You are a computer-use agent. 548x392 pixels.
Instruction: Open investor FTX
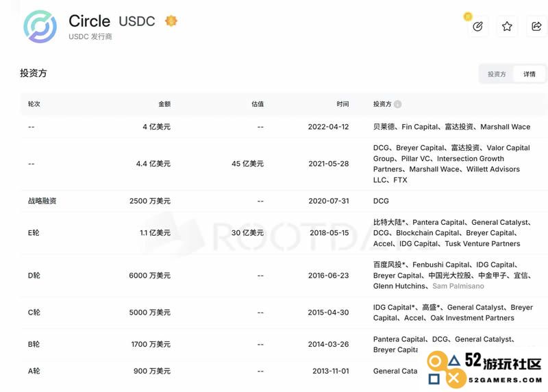tap(400, 180)
